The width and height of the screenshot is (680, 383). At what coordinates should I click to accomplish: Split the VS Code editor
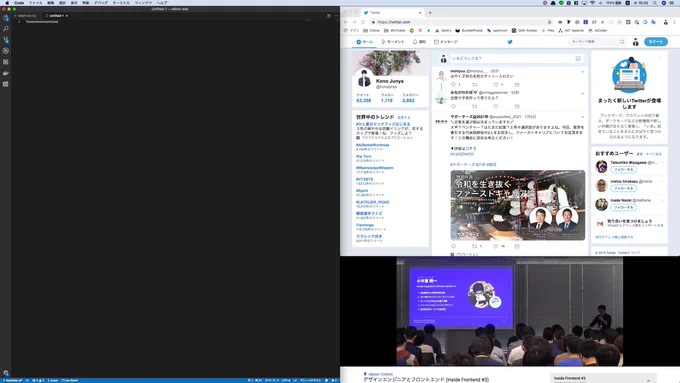329,16
